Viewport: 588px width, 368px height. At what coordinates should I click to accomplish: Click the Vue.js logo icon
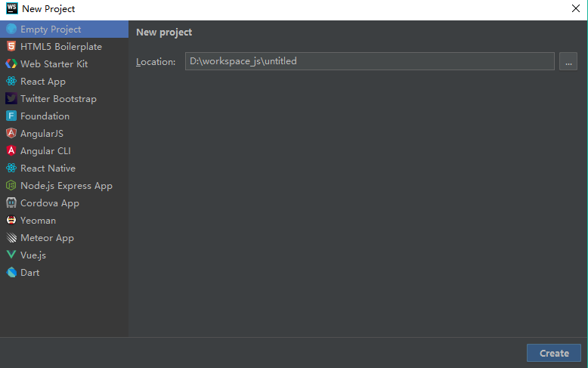coord(11,255)
